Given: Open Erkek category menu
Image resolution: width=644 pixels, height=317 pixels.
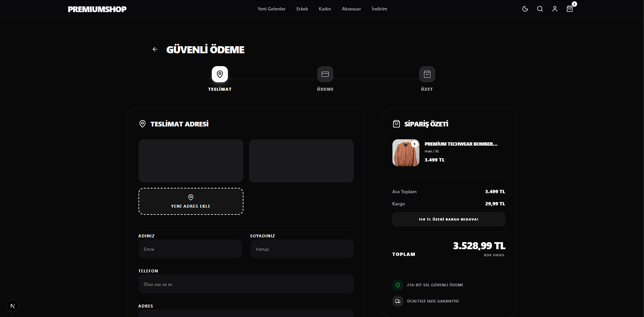Looking at the screenshot, I should [302, 9].
